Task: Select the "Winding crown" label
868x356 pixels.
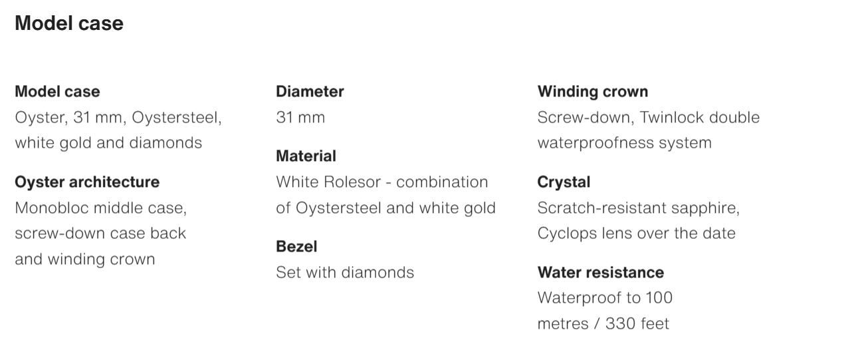Action: [x=592, y=91]
